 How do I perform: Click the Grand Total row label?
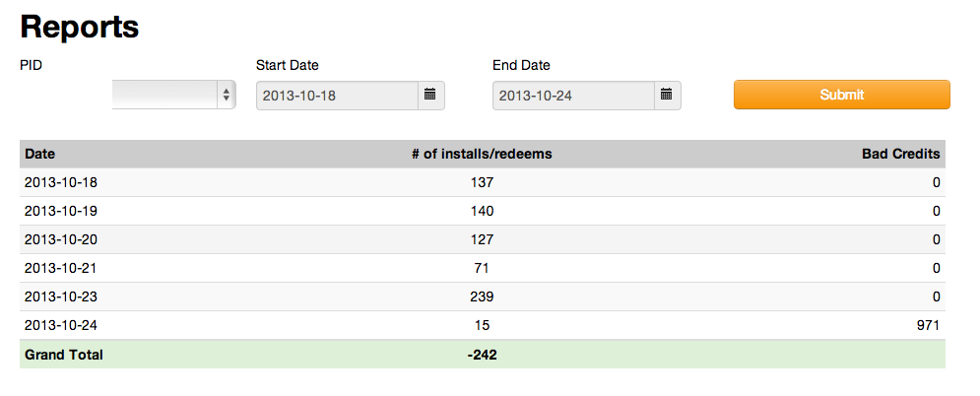tap(64, 355)
